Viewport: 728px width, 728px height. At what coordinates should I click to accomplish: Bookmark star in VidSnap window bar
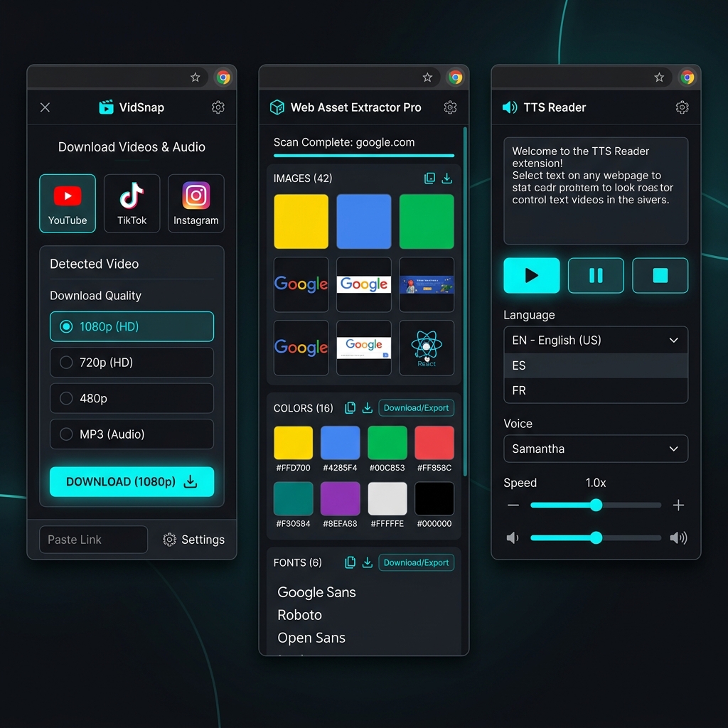pos(195,77)
